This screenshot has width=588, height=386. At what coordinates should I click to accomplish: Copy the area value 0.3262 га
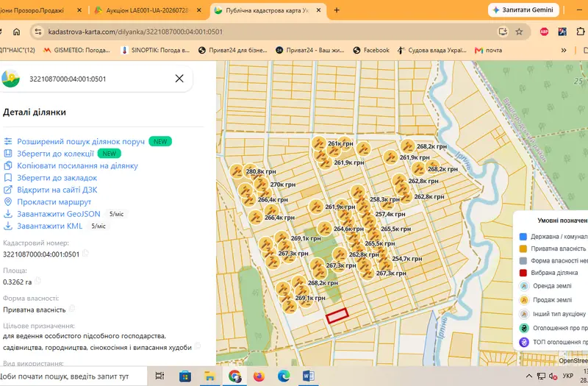coord(37,281)
